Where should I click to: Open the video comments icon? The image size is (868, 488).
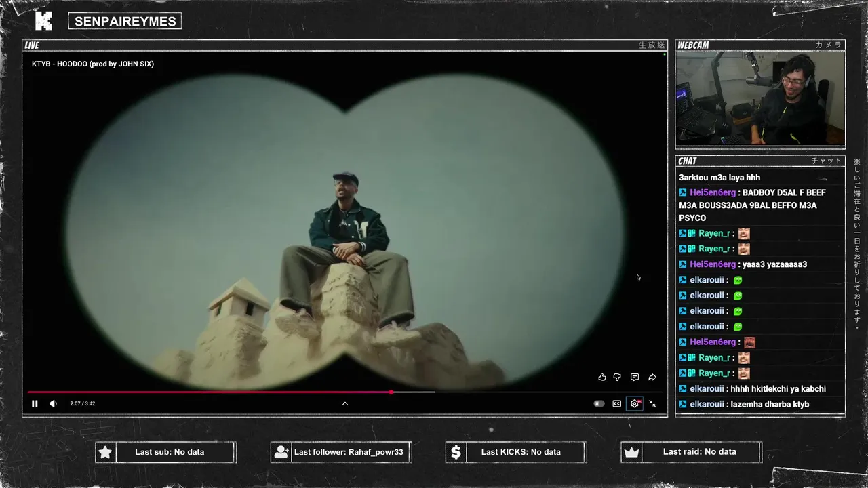pos(635,377)
